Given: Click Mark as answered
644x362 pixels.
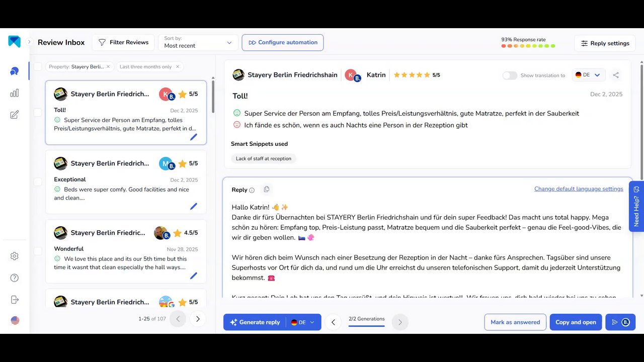Looking at the screenshot, I should (x=515, y=322).
